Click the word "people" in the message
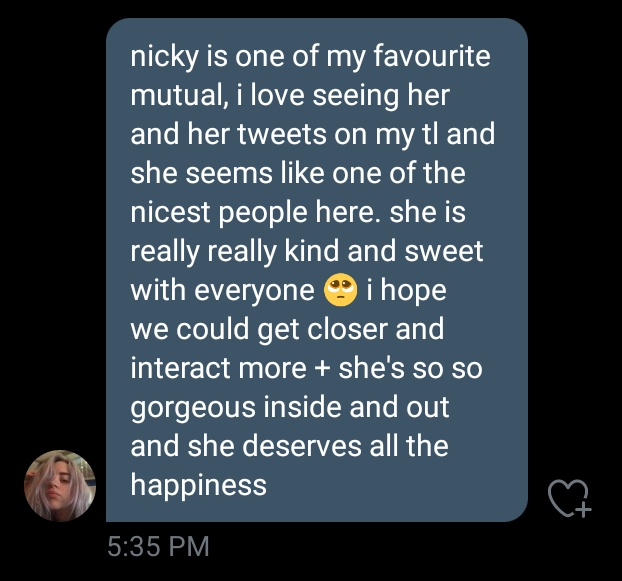This screenshot has width=622, height=581. point(263,214)
